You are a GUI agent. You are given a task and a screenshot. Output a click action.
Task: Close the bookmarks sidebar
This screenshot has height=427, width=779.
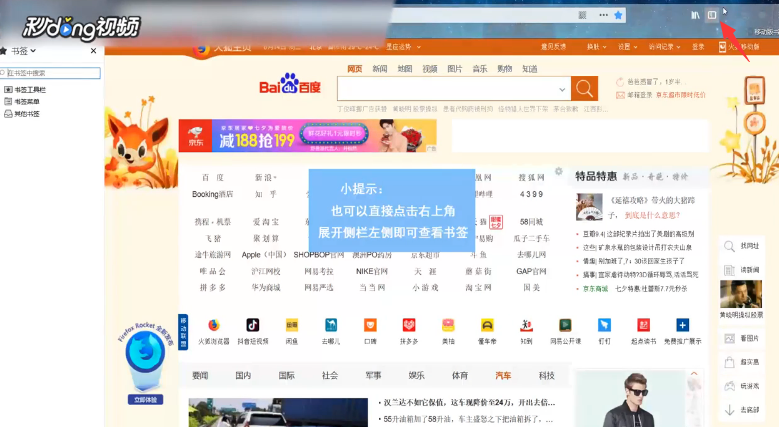93,51
